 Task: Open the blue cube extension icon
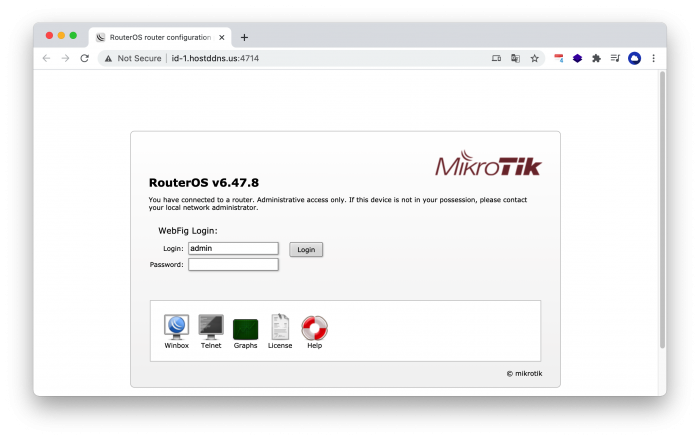tap(577, 58)
